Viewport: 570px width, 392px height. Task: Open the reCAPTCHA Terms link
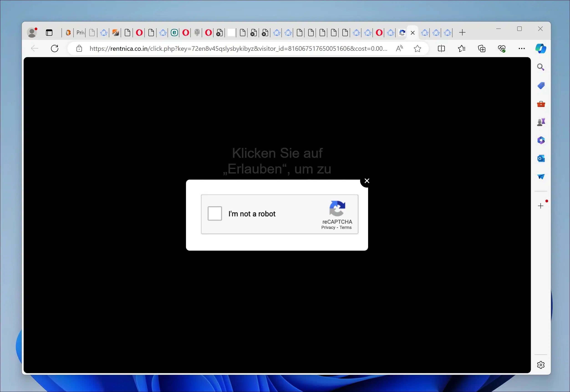tap(346, 227)
